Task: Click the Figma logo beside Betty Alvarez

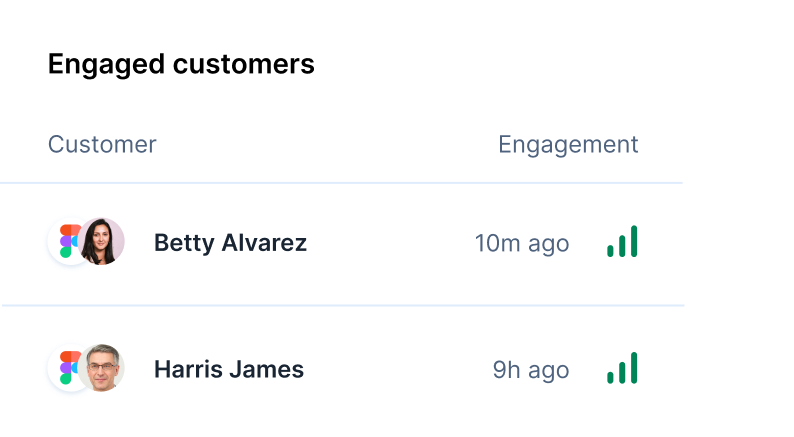Action: coord(67,242)
